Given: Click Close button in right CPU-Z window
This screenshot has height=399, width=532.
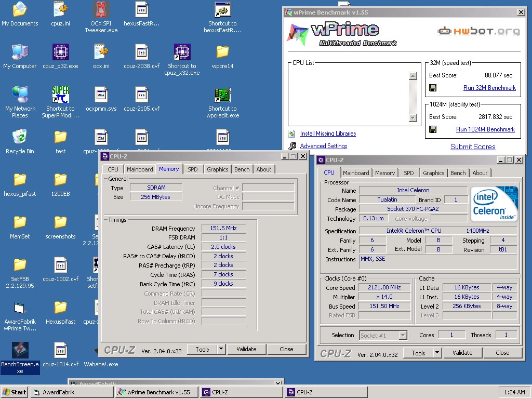Looking at the screenshot, I should tap(502, 353).
